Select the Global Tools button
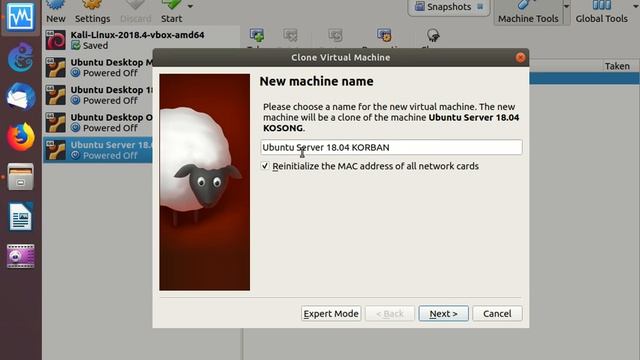The image size is (640, 360). tap(602, 12)
